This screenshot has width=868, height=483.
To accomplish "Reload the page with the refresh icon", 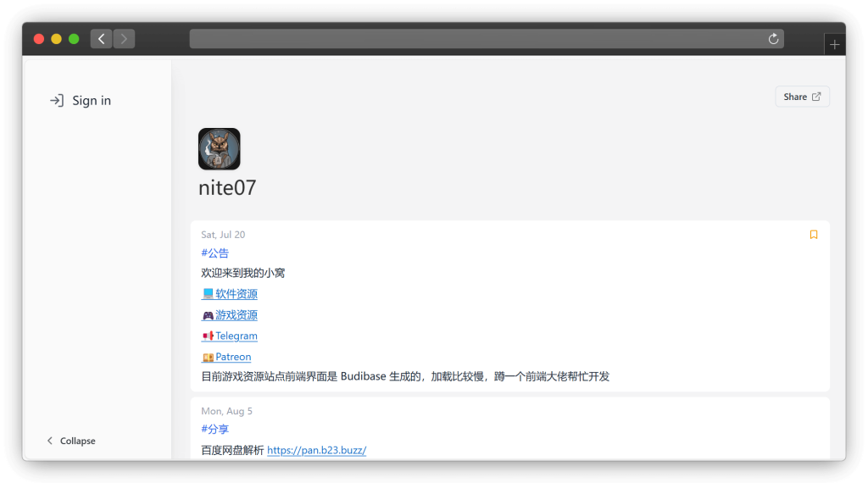I will [773, 39].
